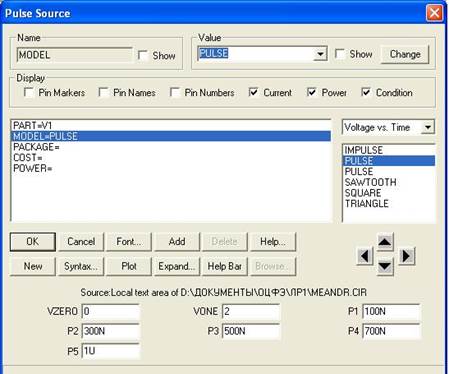Select the PACKAGE= row
Viewport: 449px width, 374px height.
click(171, 147)
